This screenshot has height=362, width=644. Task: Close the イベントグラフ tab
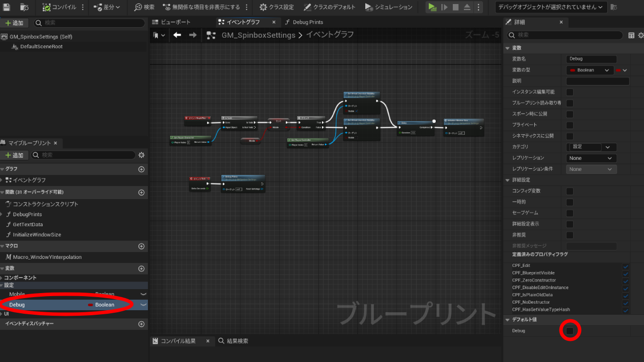coord(274,22)
